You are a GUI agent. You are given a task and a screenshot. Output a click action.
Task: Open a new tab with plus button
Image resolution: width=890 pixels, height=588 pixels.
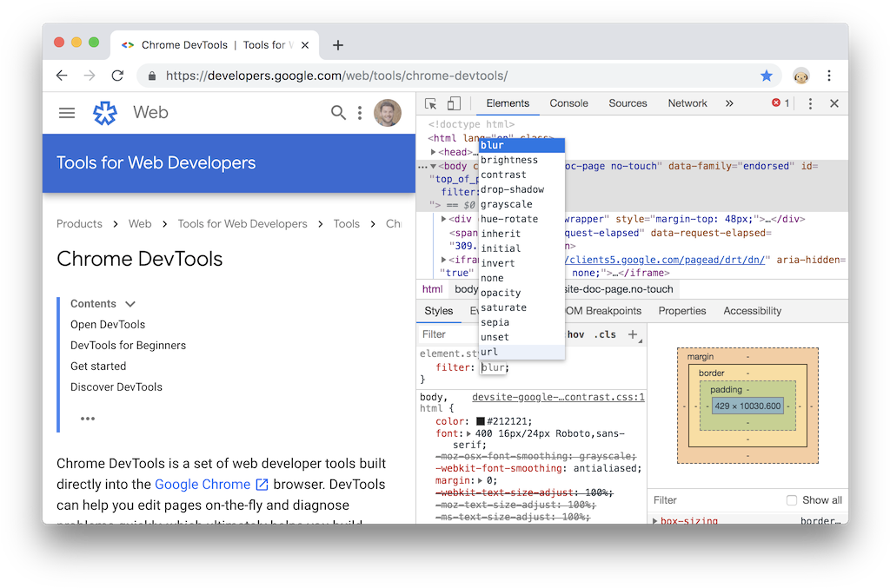tap(338, 45)
